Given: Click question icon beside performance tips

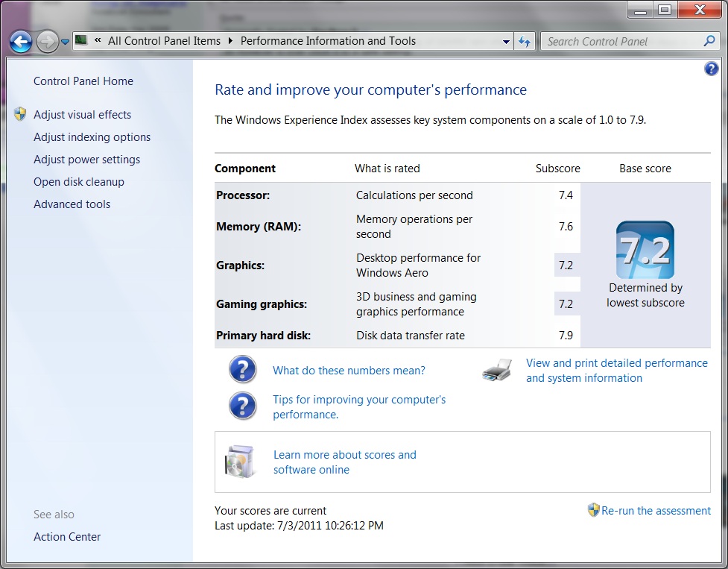Looking at the screenshot, I should coord(242,406).
